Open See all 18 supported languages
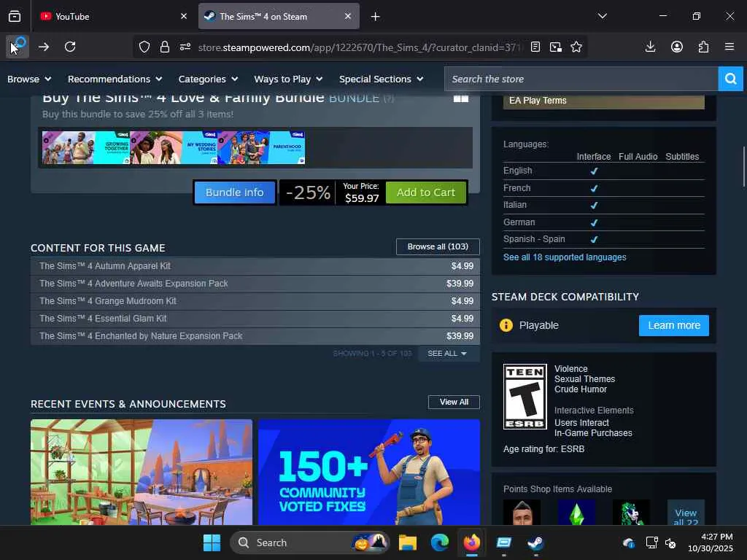Image resolution: width=747 pixels, height=560 pixels. click(565, 257)
